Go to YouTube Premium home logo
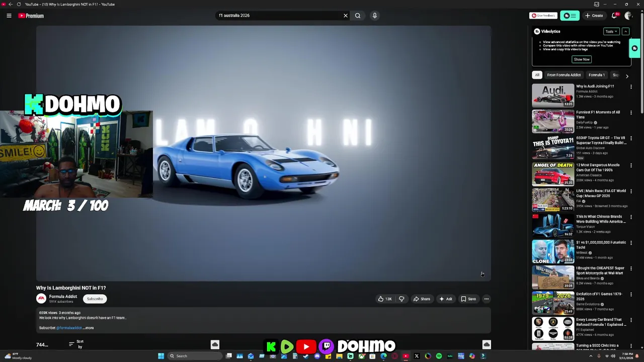 [x=31, y=16]
